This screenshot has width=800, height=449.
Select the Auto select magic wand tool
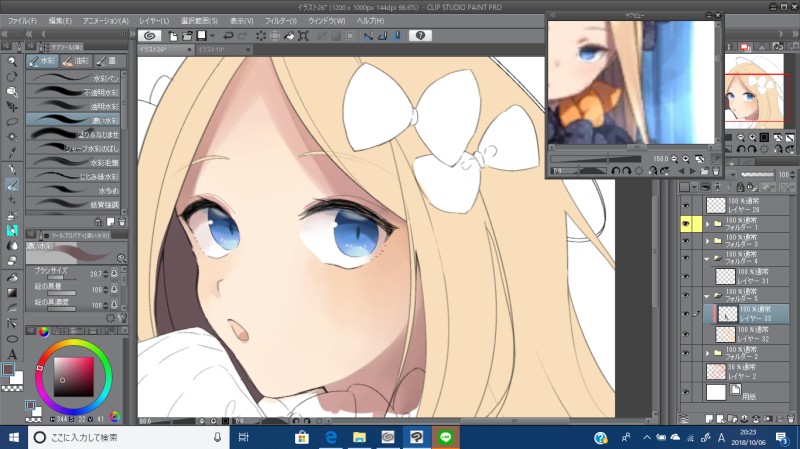click(x=12, y=137)
